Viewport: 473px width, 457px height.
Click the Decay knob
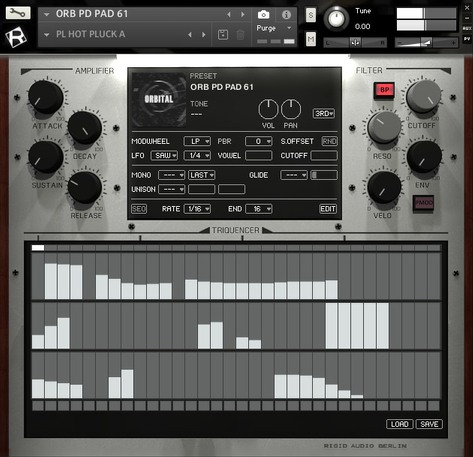(x=85, y=128)
